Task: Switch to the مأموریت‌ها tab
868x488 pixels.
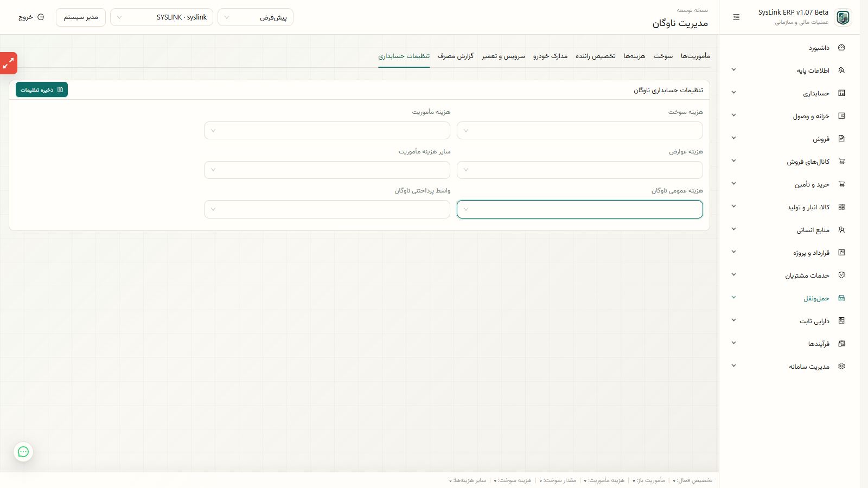Action: 695,56
